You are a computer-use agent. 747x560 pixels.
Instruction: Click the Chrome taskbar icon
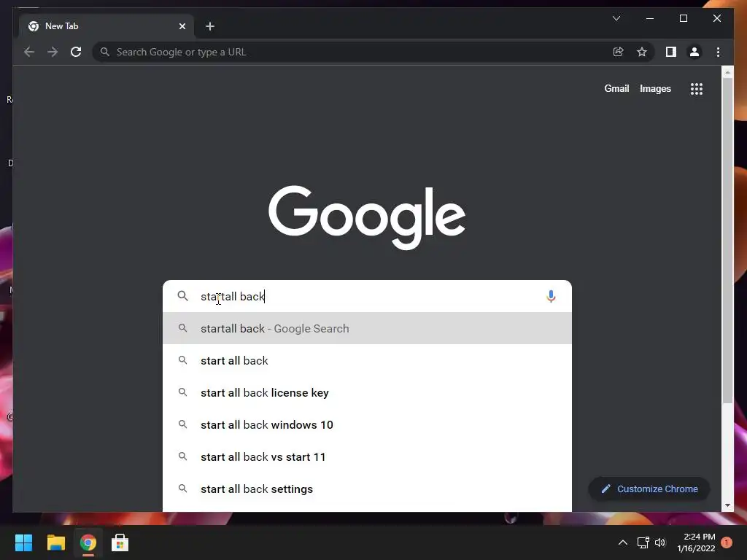click(x=88, y=542)
